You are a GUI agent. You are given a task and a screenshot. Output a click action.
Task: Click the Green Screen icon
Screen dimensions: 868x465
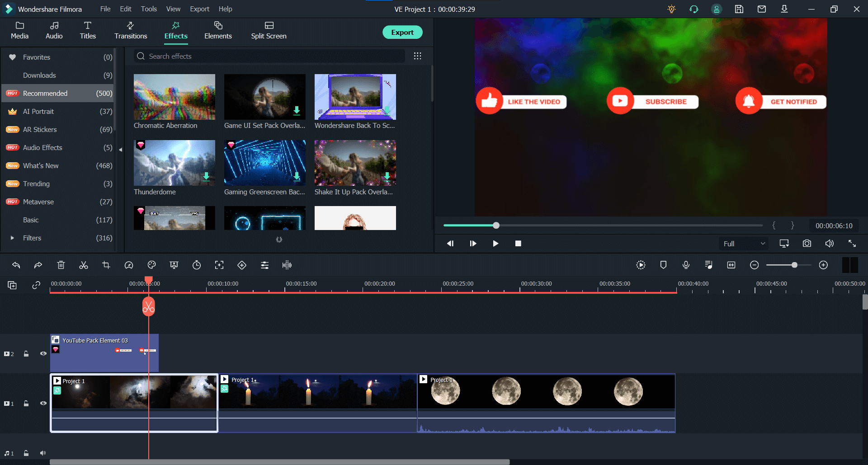(174, 265)
